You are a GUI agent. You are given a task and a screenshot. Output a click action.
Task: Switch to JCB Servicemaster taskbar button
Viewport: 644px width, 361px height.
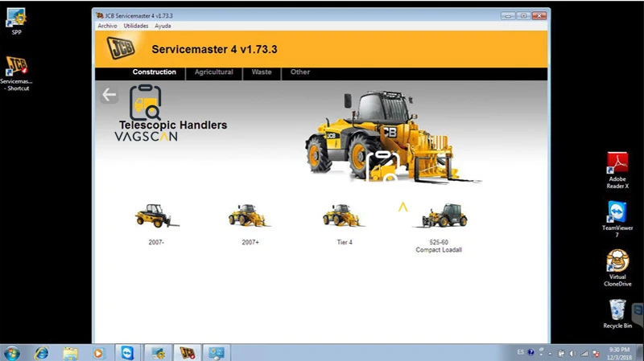pos(187,353)
